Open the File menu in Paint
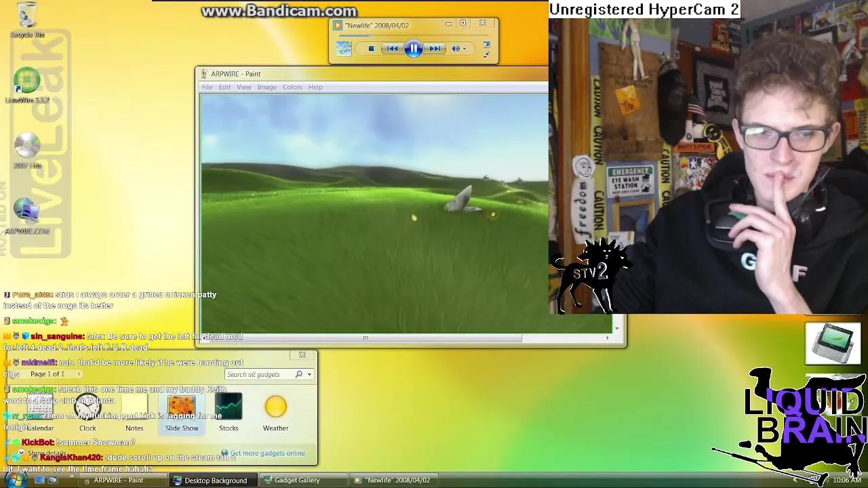Image resolution: width=868 pixels, height=488 pixels. [x=207, y=87]
